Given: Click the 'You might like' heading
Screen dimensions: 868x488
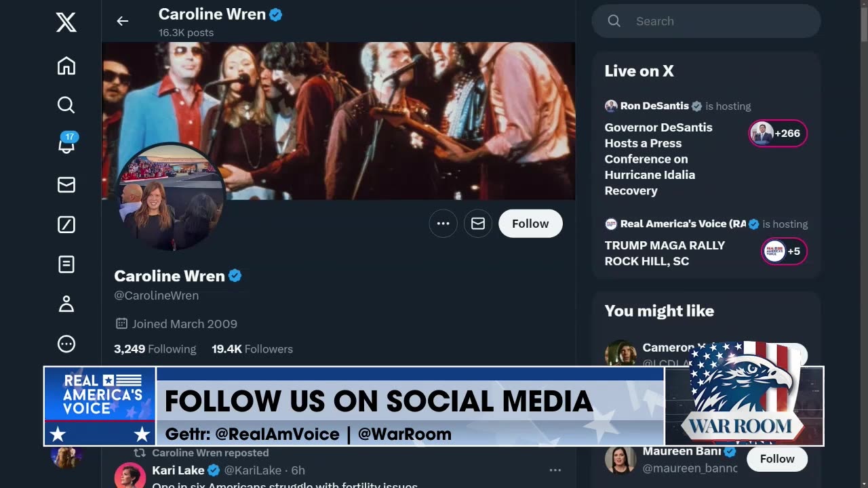Looking at the screenshot, I should pyautogui.click(x=659, y=311).
